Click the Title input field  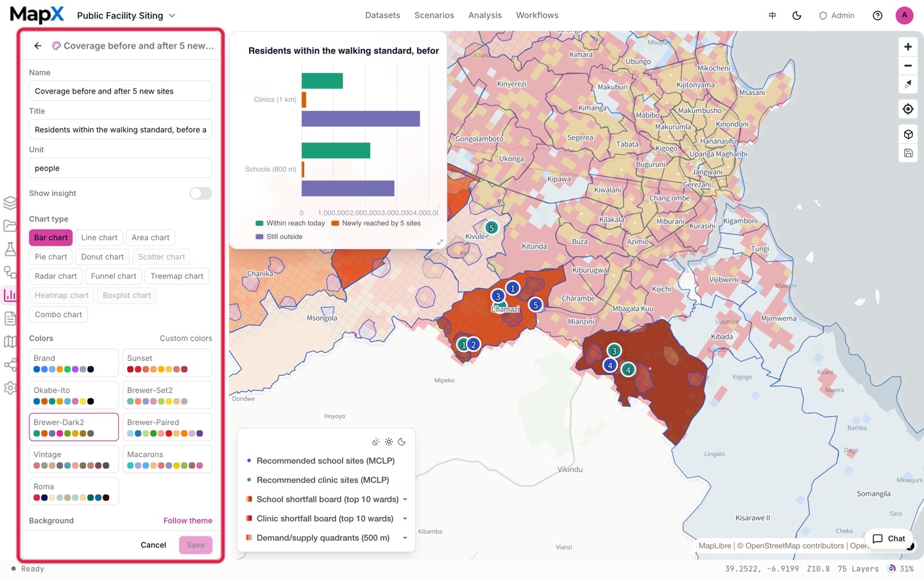(121, 130)
